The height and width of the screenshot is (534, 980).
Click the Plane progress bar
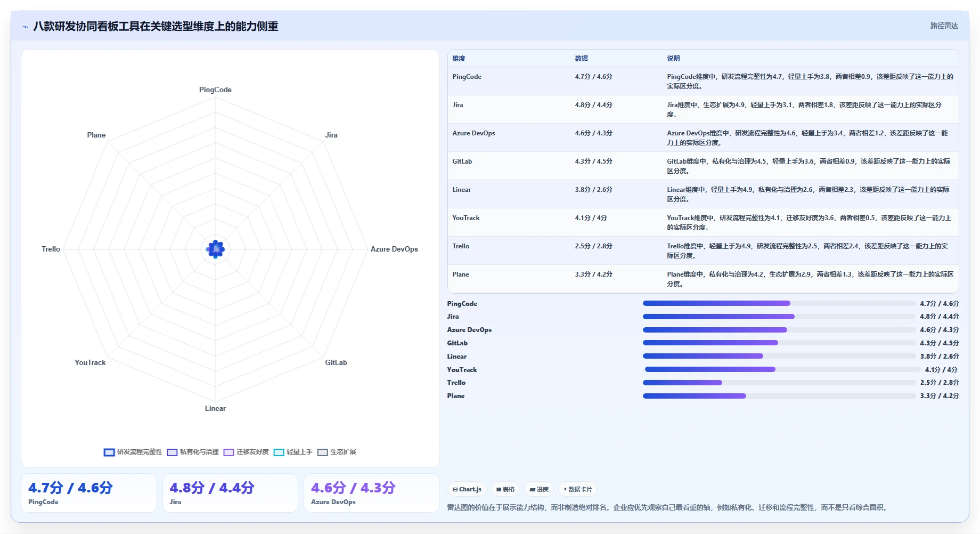click(779, 396)
